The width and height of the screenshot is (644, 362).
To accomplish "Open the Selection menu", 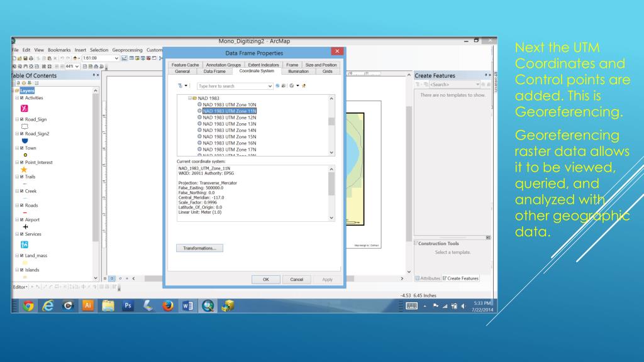I will 99,50.
